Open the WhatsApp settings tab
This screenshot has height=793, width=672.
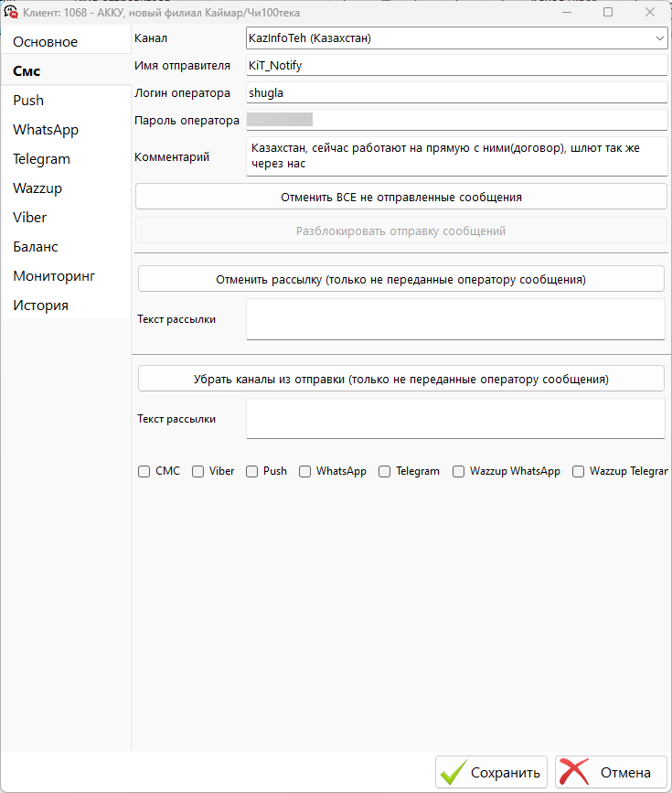46,130
